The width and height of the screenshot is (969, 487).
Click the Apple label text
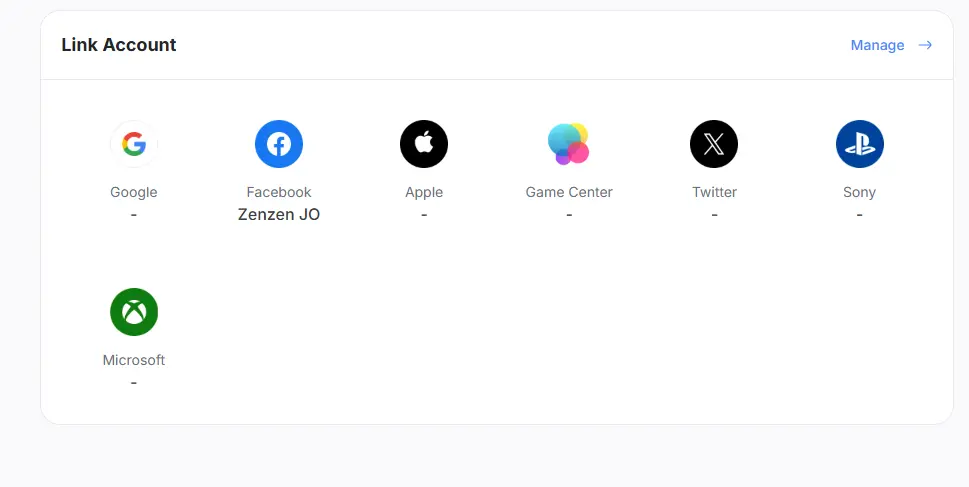coord(424,192)
